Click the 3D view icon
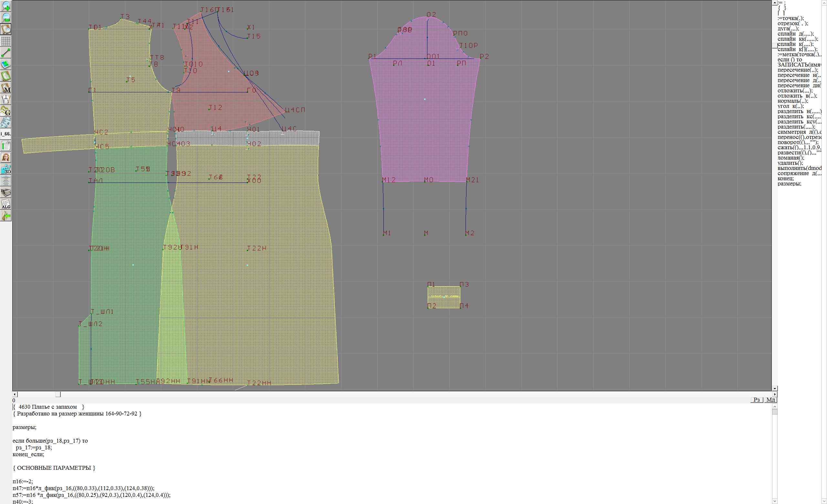827x504 pixels. click(x=6, y=169)
